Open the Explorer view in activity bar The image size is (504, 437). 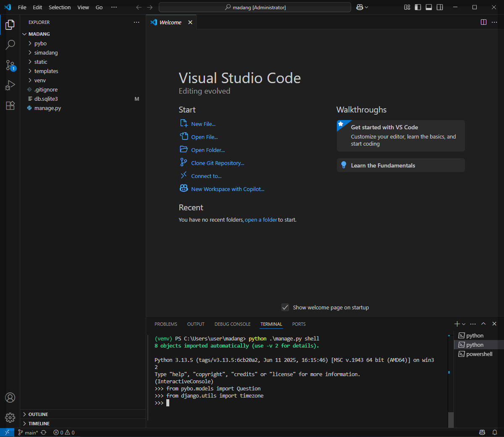[10, 25]
